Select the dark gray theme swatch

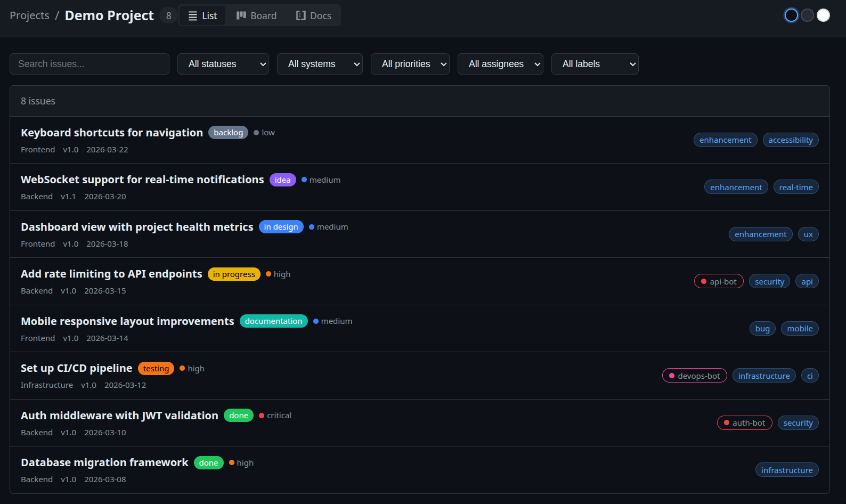tap(807, 15)
